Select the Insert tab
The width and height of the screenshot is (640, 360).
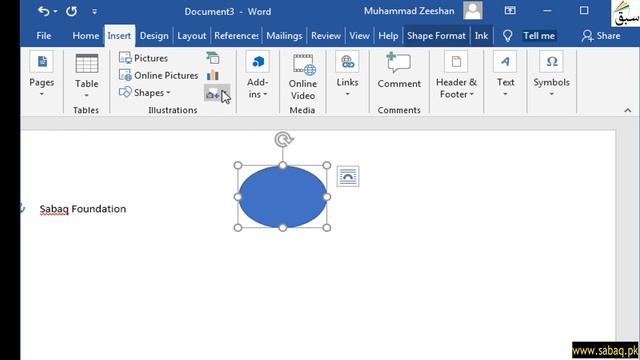click(x=119, y=36)
